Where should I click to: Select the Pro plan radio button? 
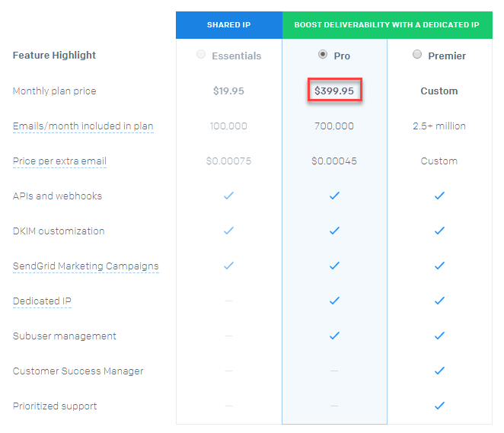(323, 54)
